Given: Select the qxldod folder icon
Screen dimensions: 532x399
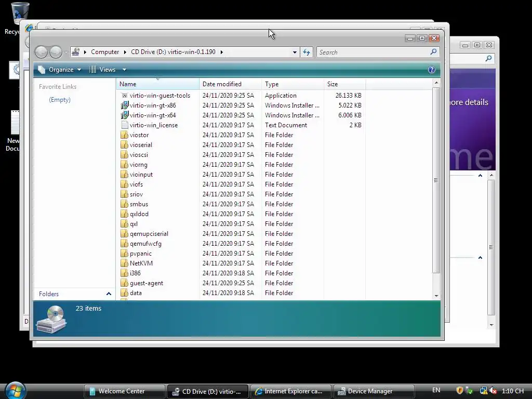Looking at the screenshot, I should coord(125,214).
